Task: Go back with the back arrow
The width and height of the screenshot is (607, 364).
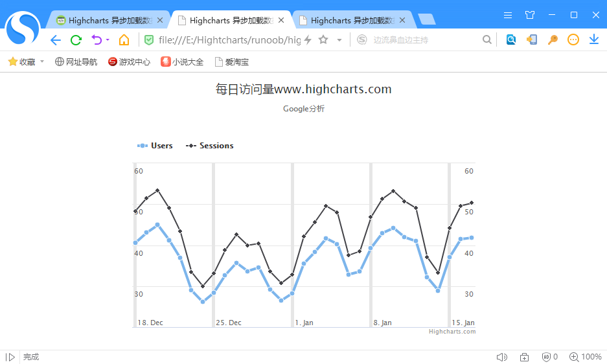Action: (x=56, y=40)
